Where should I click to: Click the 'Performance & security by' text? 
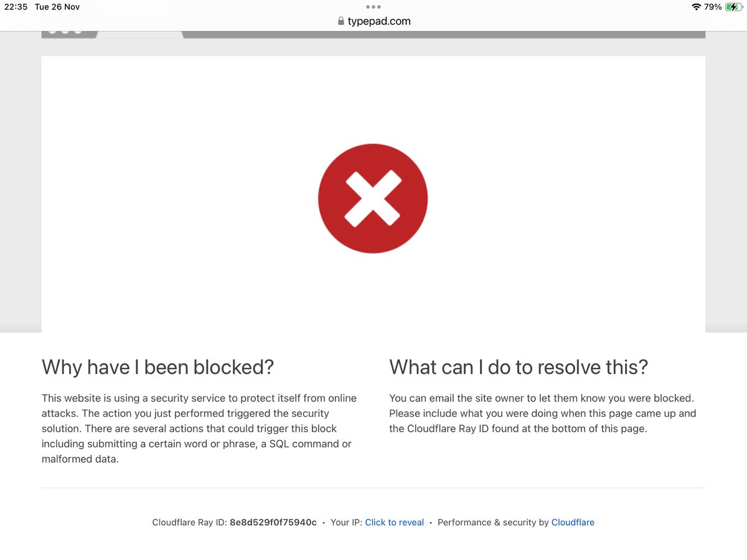(493, 523)
